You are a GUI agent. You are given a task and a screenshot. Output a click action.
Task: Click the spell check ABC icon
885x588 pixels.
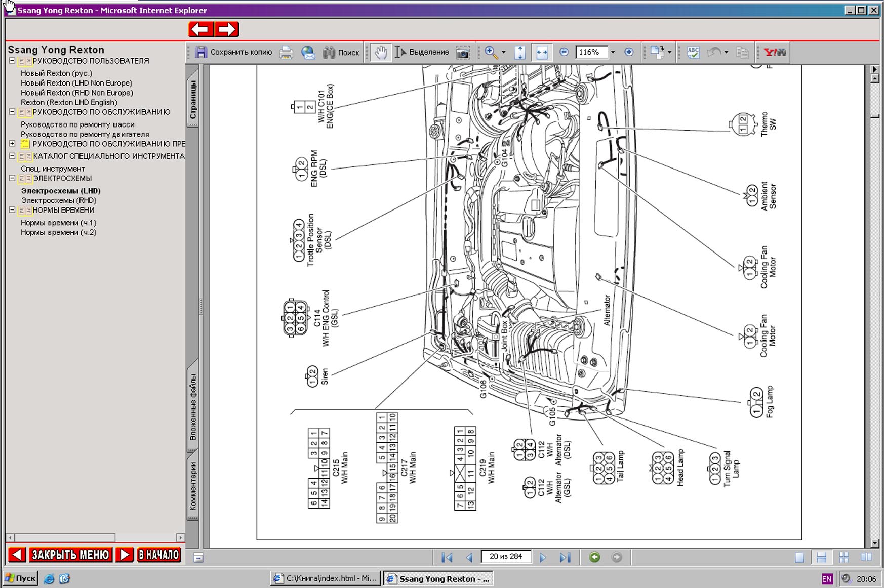pos(693,52)
